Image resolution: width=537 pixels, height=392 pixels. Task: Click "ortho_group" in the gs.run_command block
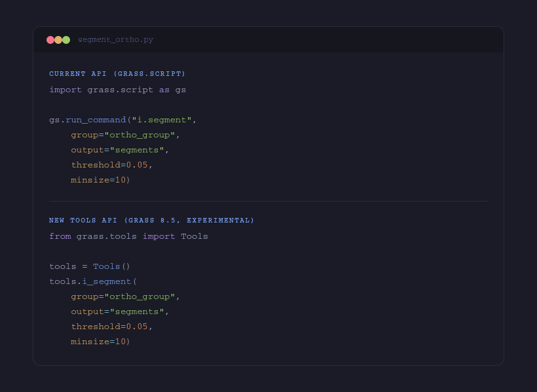(139, 135)
